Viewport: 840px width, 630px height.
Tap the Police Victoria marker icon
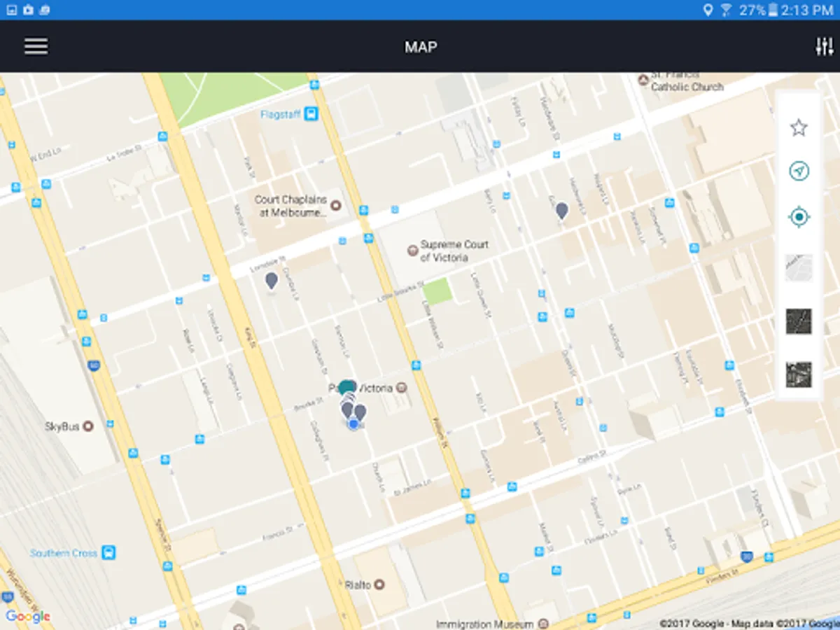pyautogui.click(x=401, y=388)
